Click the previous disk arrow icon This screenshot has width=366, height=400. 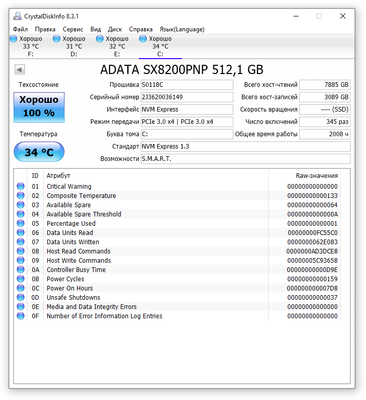click(20, 70)
